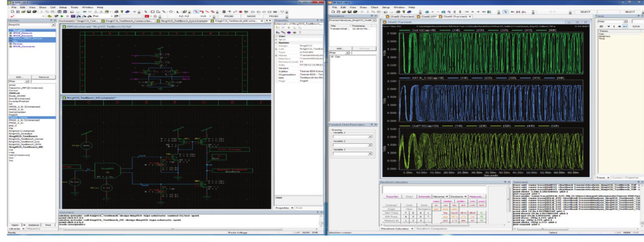Open Filter dropdown in W-Edit Traces panel
The height and width of the screenshot is (242, 644).
[x=625, y=22]
